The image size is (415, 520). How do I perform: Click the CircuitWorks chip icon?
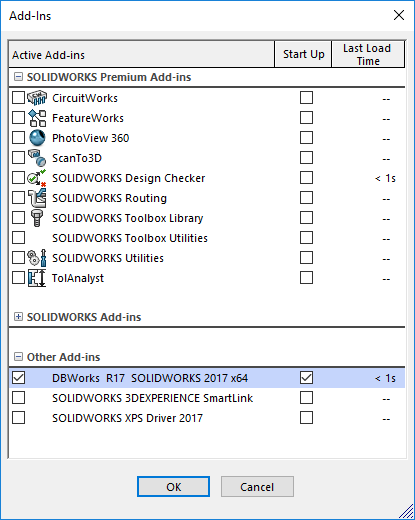(x=37, y=98)
